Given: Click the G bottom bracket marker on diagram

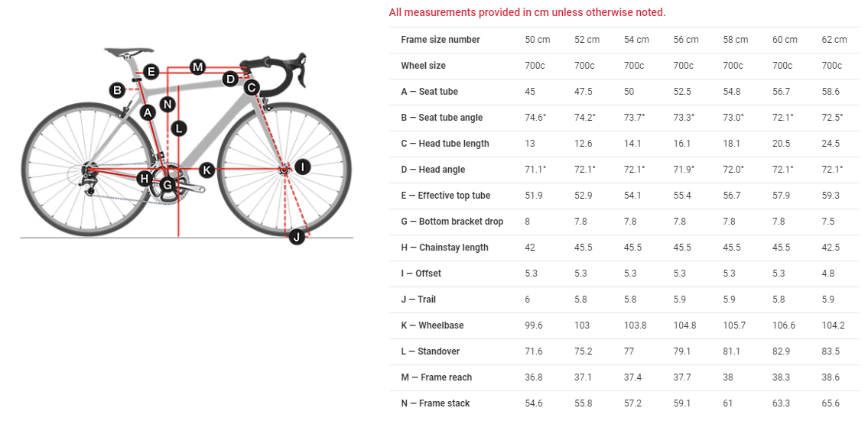Looking at the screenshot, I should coord(167,184).
